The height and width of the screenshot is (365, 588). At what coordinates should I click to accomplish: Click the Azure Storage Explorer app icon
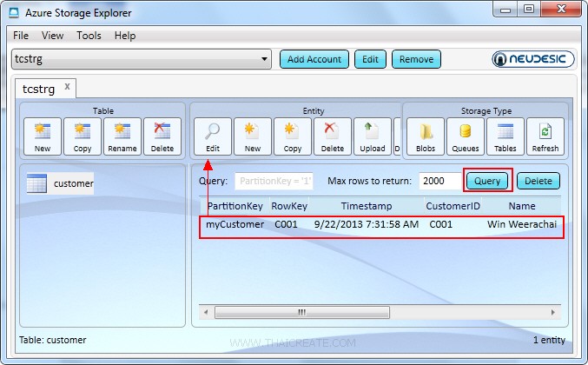click(x=14, y=13)
